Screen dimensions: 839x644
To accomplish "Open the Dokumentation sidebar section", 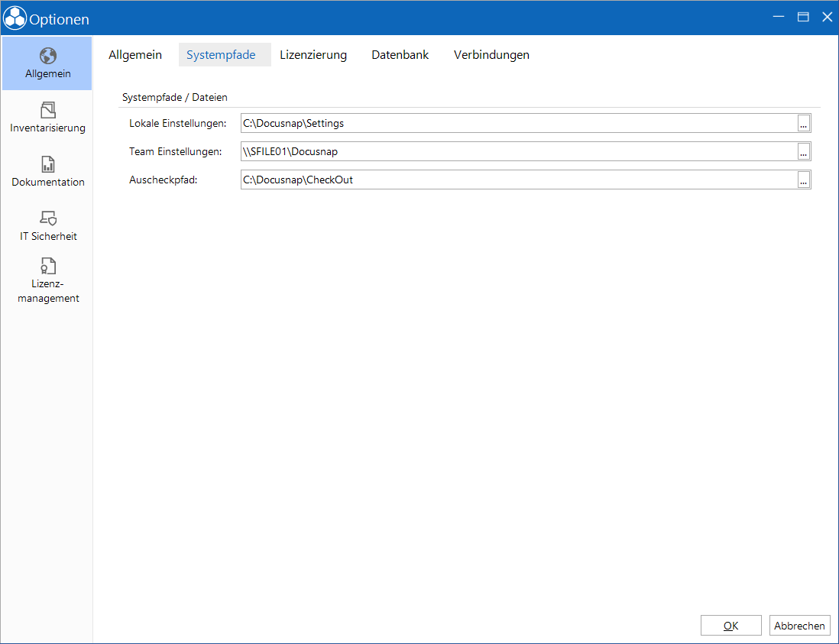I will coord(47,171).
